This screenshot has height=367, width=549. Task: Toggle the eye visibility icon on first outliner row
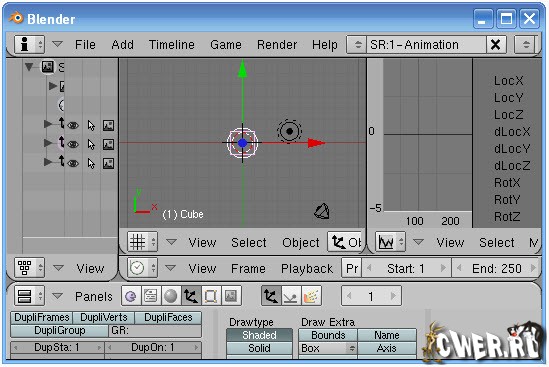coord(73,125)
